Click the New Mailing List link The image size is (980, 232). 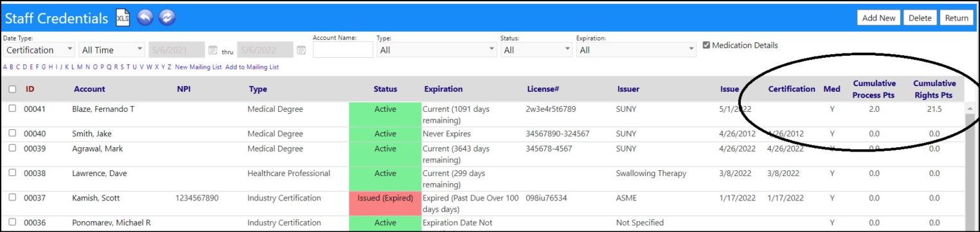click(x=198, y=67)
